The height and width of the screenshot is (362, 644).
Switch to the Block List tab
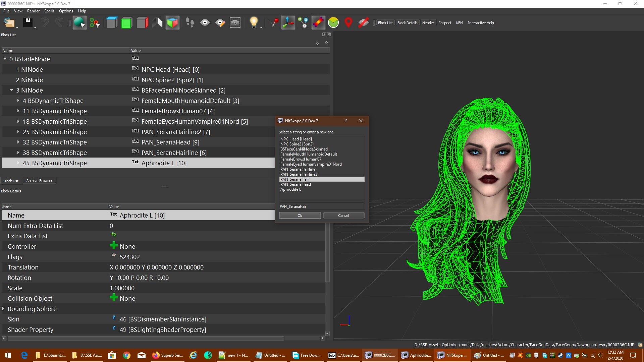pos(11,181)
